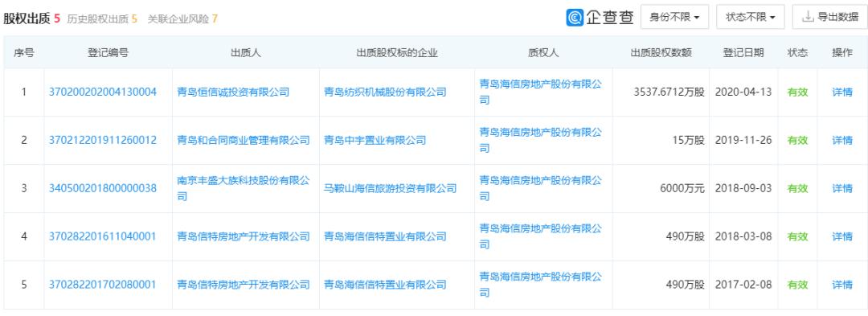The height and width of the screenshot is (316, 868).
Task: Open registration number 340500201800000038
Action: [x=103, y=189]
